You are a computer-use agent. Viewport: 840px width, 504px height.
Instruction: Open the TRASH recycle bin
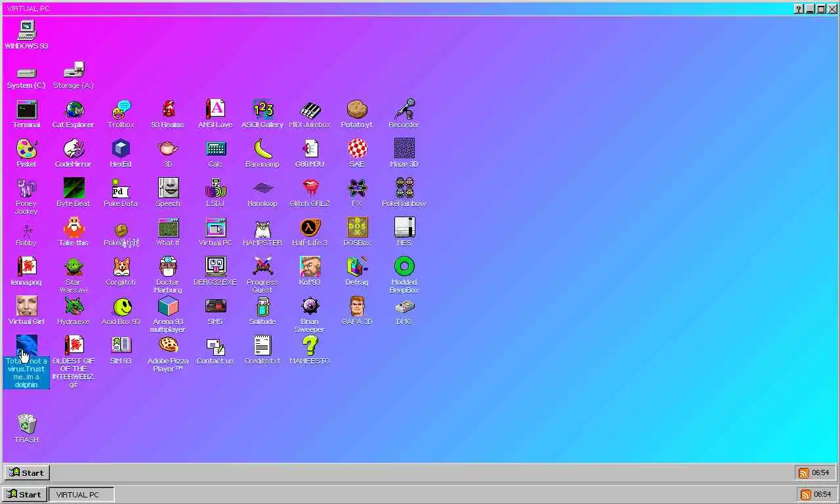(x=26, y=424)
